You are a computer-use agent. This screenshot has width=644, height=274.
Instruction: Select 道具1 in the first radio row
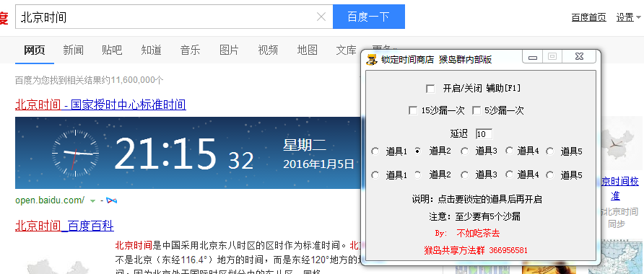coord(375,151)
